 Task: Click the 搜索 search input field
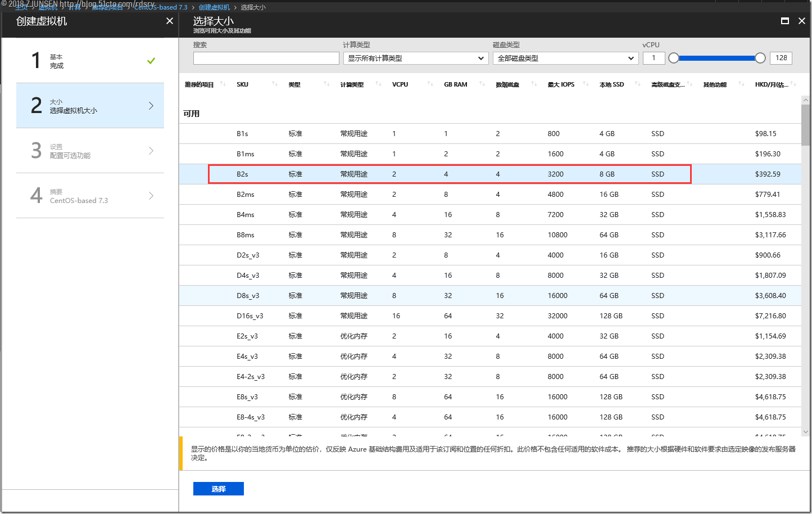[x=266, y=58]
